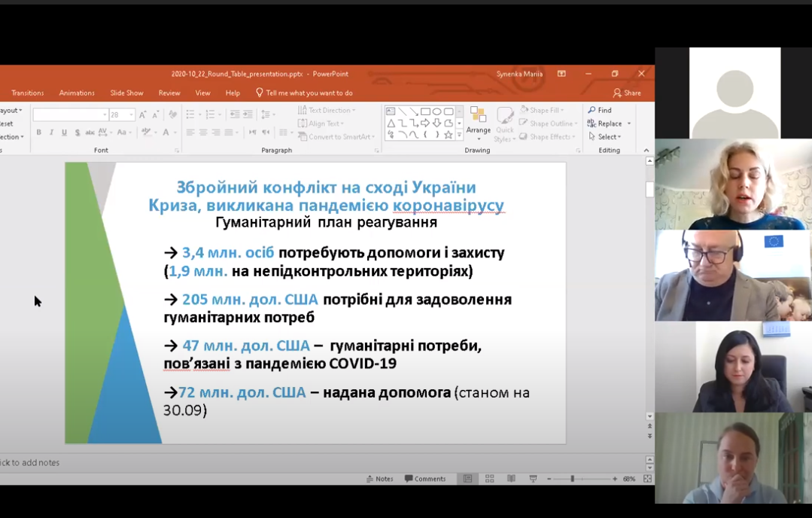Toggle Bold formatting

(38, 133)
